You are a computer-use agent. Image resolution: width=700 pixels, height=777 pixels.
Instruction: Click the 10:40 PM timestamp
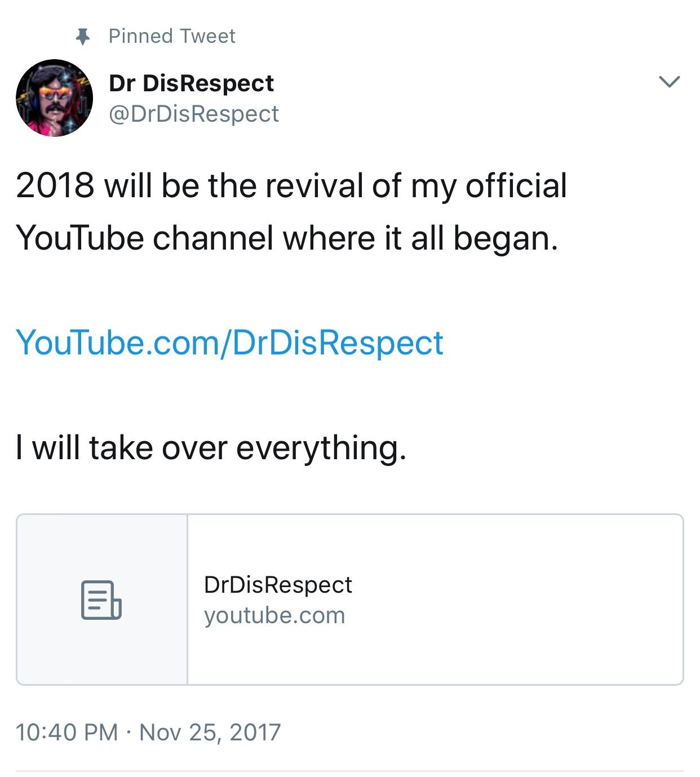(67, 732)
